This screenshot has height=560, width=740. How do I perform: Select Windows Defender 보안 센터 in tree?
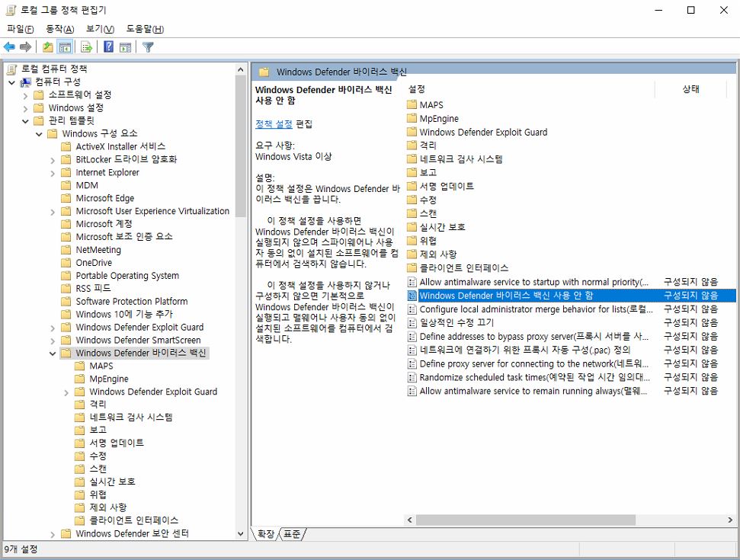pyautogui.click(x=132, y=533)
